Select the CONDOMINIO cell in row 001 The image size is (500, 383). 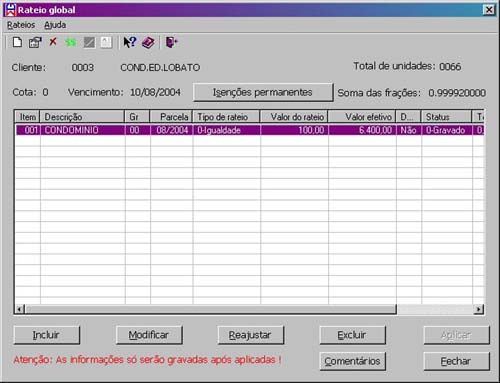pyautogui.click(x=83, y=130)
